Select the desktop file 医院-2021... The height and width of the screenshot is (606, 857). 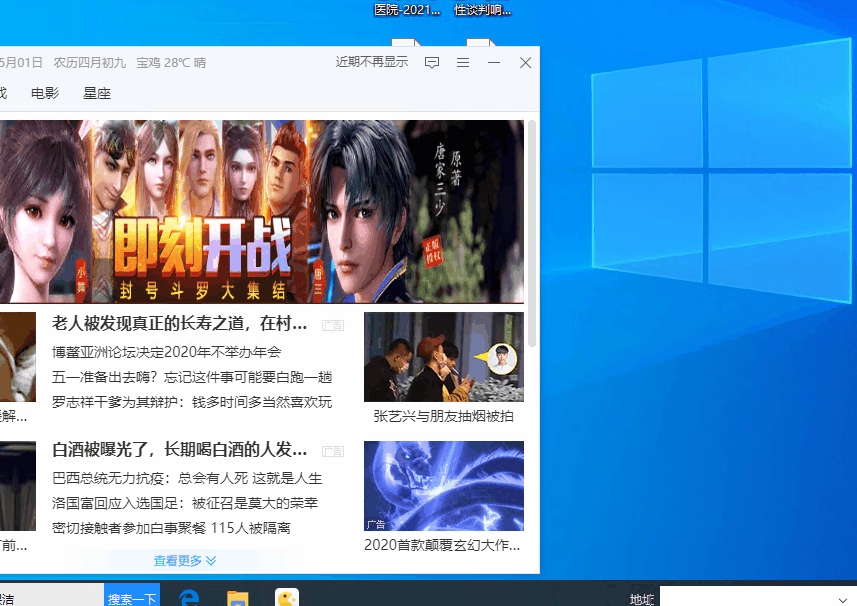pyautogui.click(x=407, y=9)
